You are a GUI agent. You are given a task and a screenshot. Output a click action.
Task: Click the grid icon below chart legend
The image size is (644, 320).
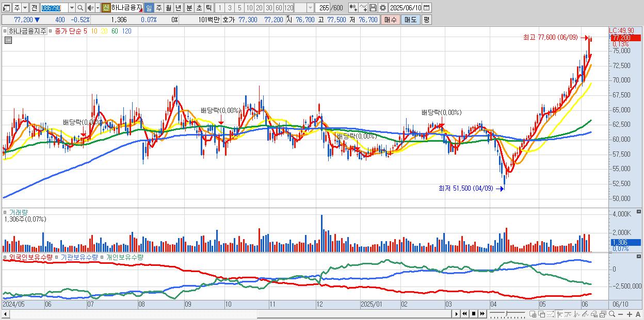[8, 41]
